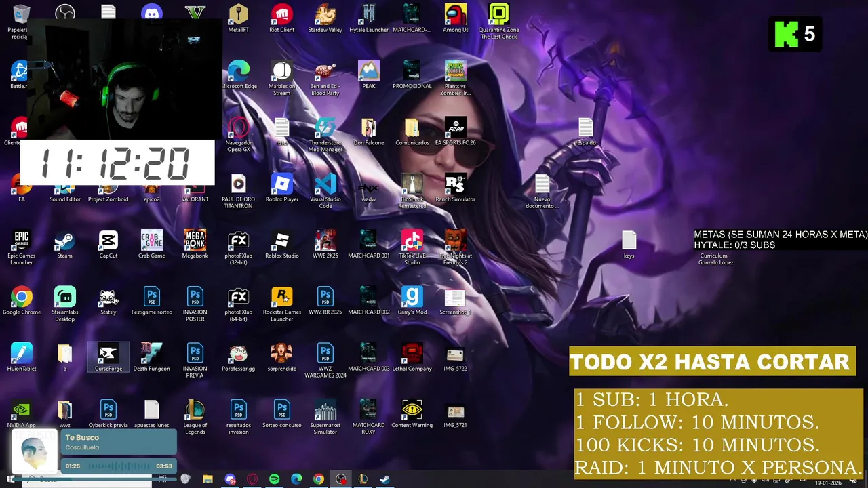Select the PROMOCIONAL file icon
This screenshot has width=868, height=488.
tap(412, 75)
